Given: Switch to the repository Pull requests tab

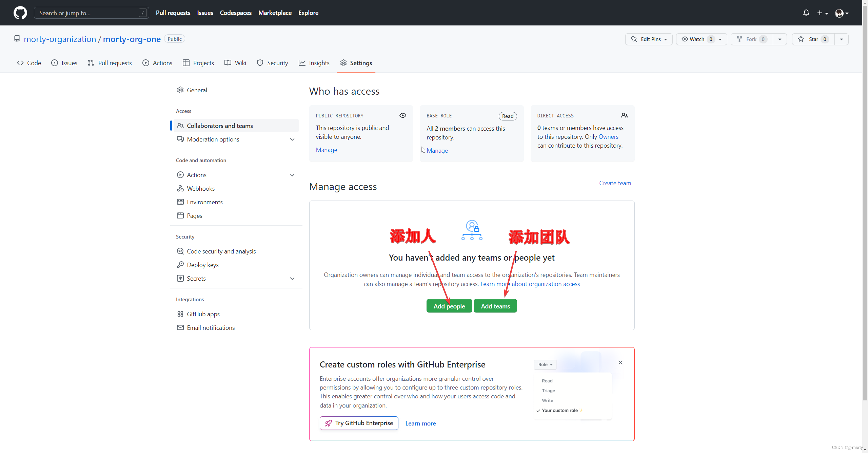Looking at the screenshot, I should coord(110,63).
